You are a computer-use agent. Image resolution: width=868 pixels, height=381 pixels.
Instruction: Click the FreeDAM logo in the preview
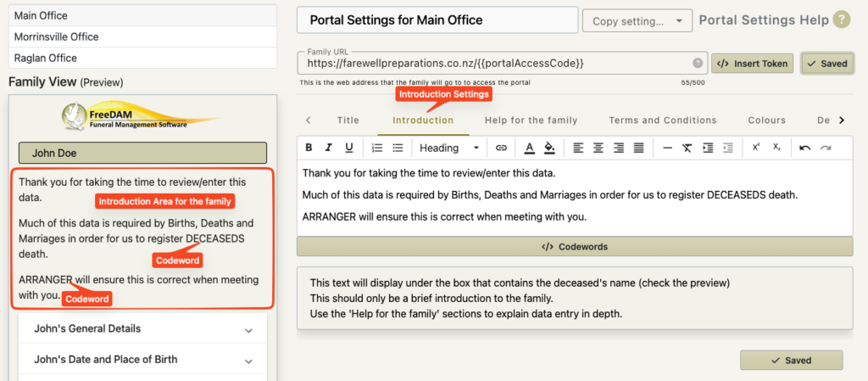click(x=142, y=116)
